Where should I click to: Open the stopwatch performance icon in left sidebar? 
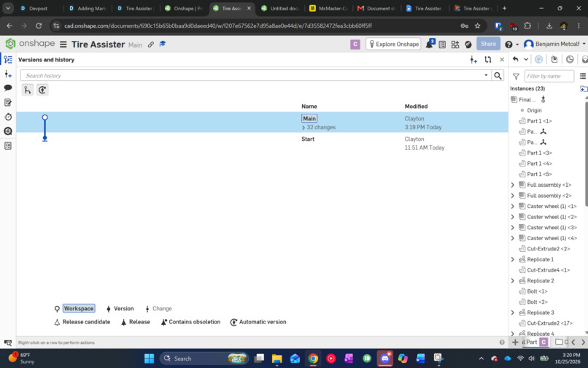pos(8,117)
